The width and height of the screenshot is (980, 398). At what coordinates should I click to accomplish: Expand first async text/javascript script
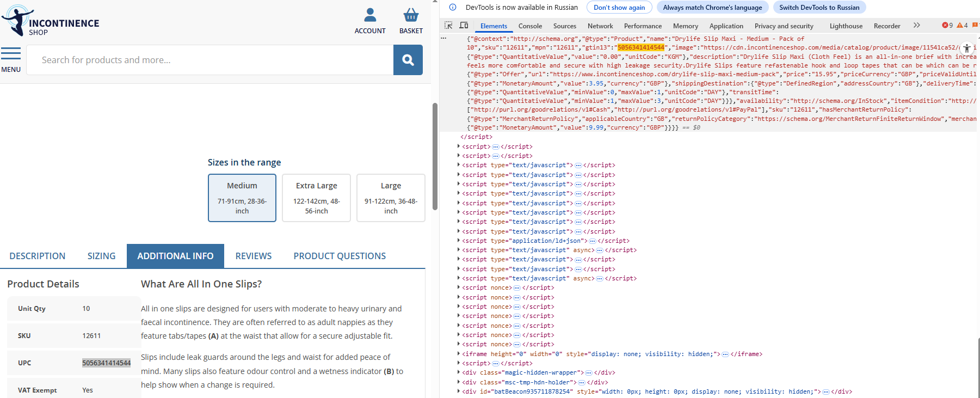(x=459, y=250)
